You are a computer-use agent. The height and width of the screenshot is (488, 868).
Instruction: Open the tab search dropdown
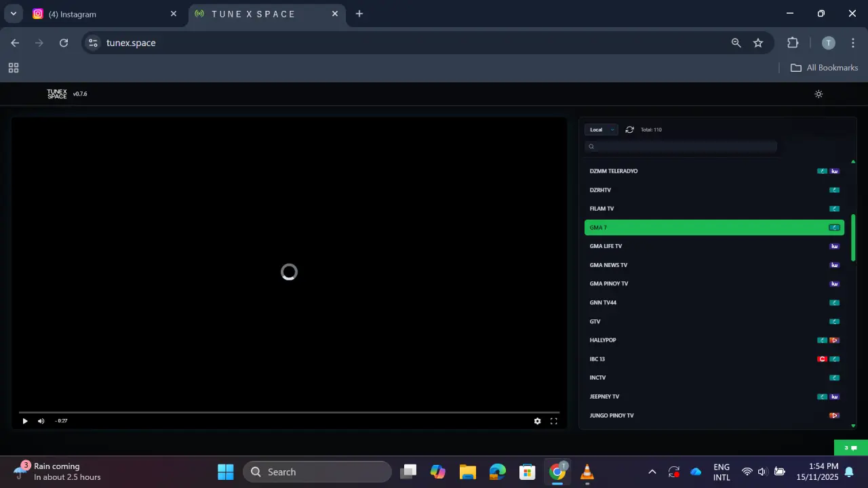(x=13, y=14)
